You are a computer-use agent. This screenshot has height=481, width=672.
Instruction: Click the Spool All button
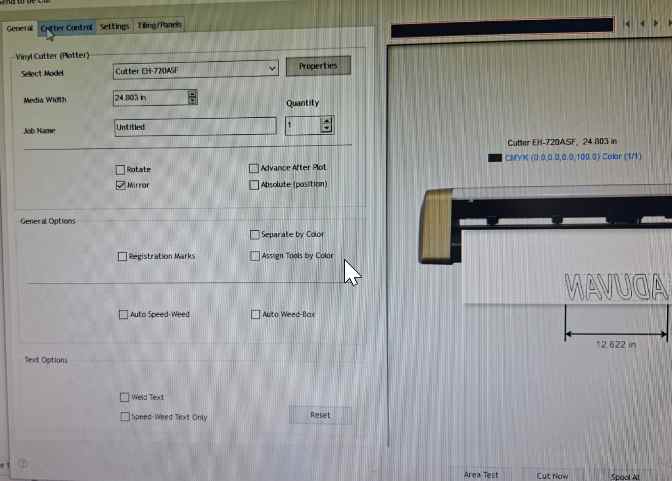click(625, 476)
